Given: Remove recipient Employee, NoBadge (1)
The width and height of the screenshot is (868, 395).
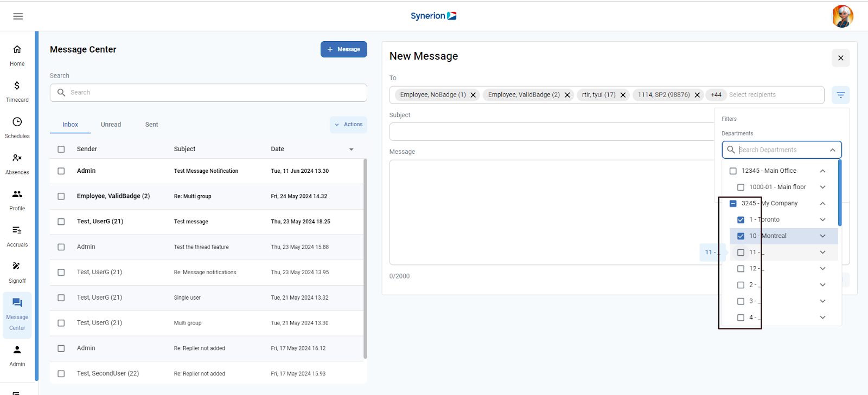Looking at the screenshot, I should click(x=473, y=95).
